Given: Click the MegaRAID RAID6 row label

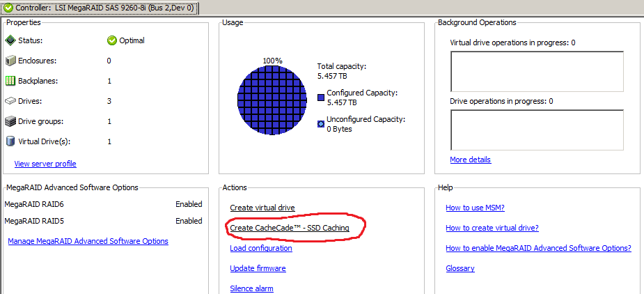Looking at the screenshot, I should (x=34, y=204).
